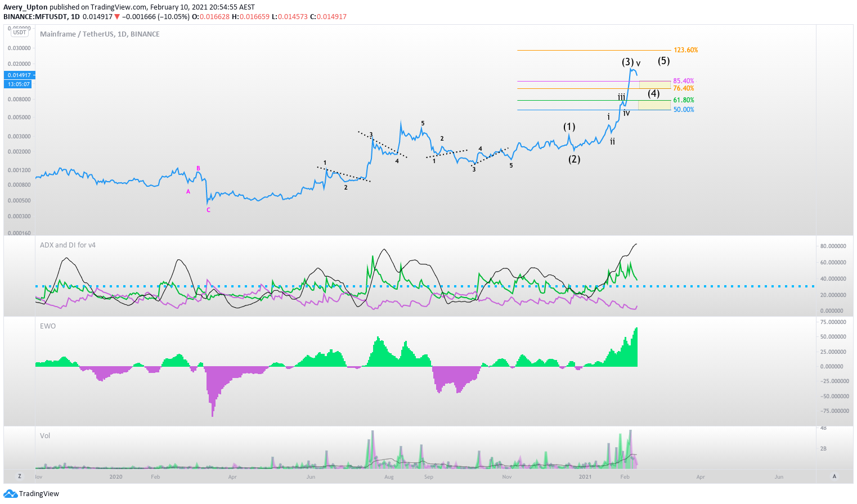Select the ADX and DI for v4 indicator label
The width and height of the screenshot is (857, 504).
pos(68,245)
